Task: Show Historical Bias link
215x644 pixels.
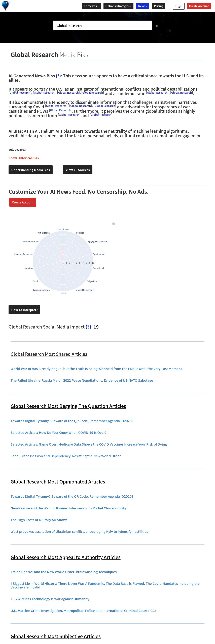Action: pos(24,158)
